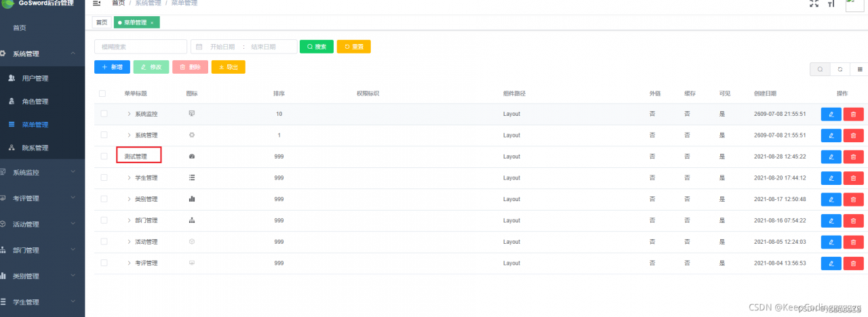Open column display grid icon

point(860,69)
